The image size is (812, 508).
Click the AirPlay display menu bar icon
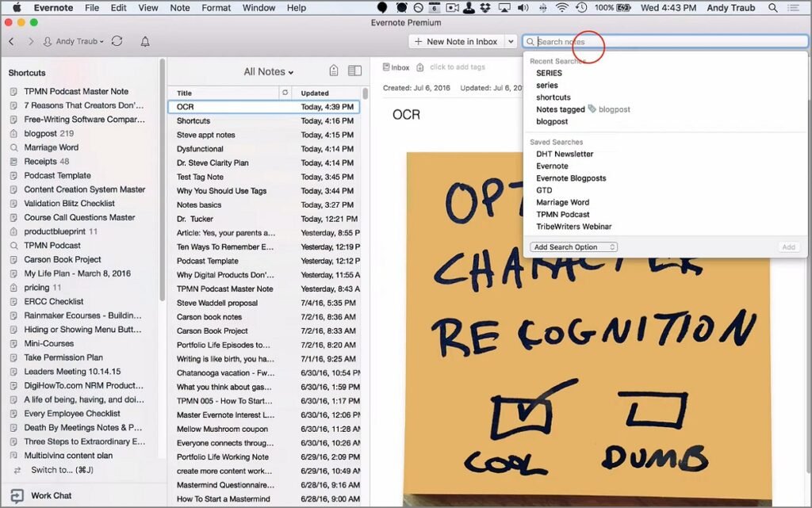tap(504, 8)
